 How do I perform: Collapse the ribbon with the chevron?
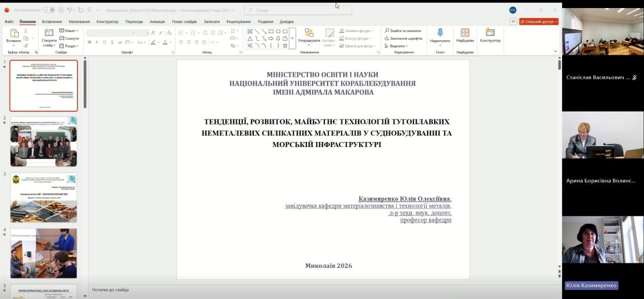(555, 51)
